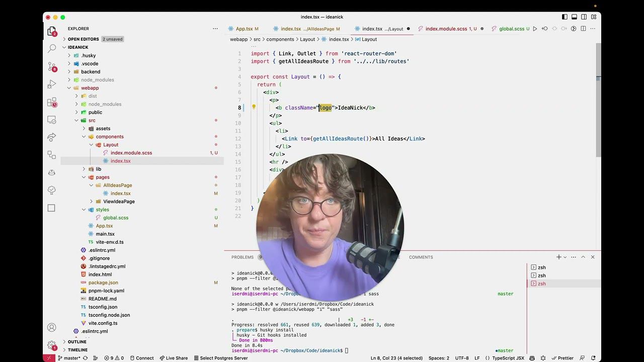Maximize the terminal panel size chevron
This screenshot has height=362, width=644.
(x=583, y=257)
